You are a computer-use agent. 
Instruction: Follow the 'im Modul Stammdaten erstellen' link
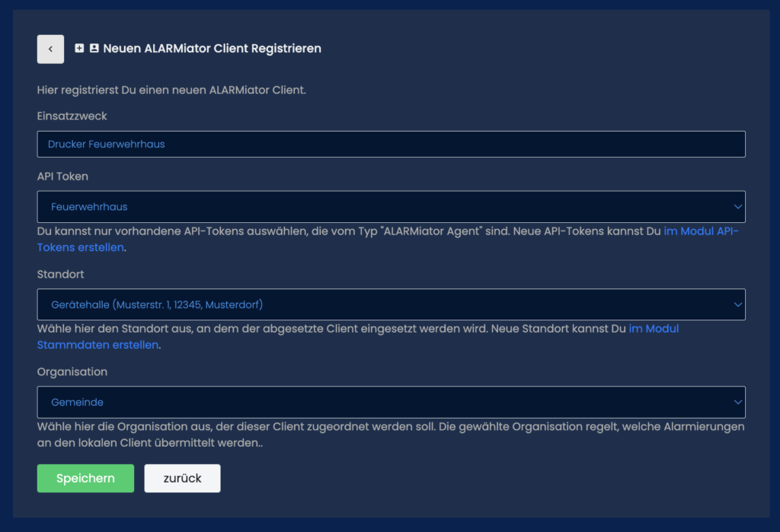coord(653,329)
